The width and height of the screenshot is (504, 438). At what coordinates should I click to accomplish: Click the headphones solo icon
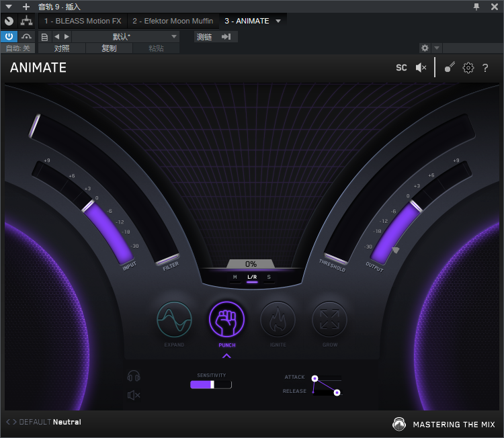pos(134,376)
